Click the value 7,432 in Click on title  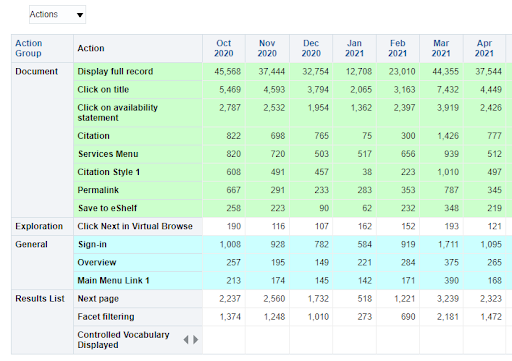[x=448, y=89]
